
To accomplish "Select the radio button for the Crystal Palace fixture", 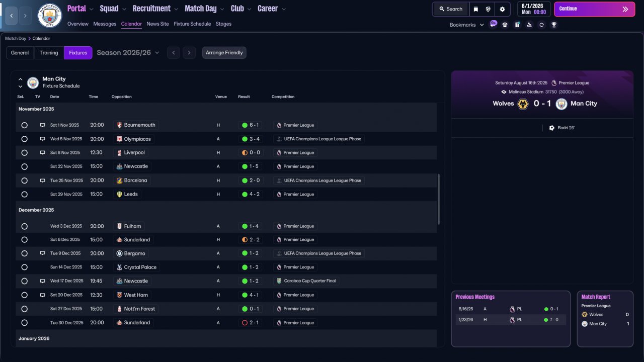I will [x=24, y=267].
